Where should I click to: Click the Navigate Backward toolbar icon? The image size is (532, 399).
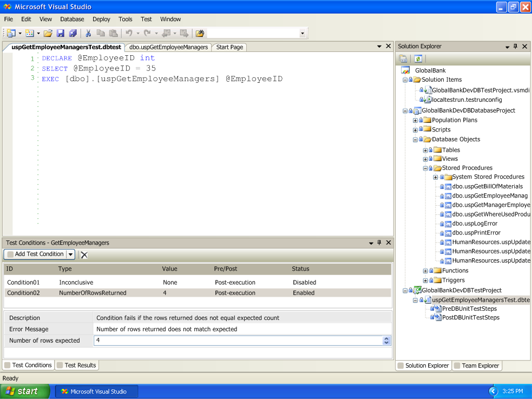[x=166, y=33]
